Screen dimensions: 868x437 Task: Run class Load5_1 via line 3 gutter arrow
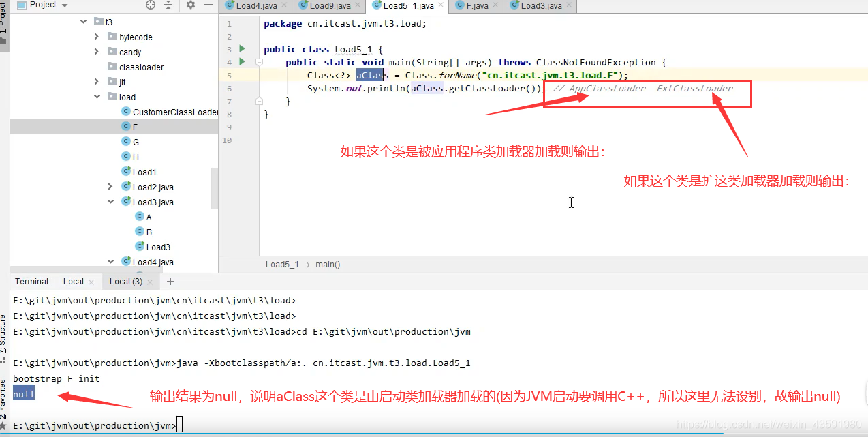click(242, 49)
